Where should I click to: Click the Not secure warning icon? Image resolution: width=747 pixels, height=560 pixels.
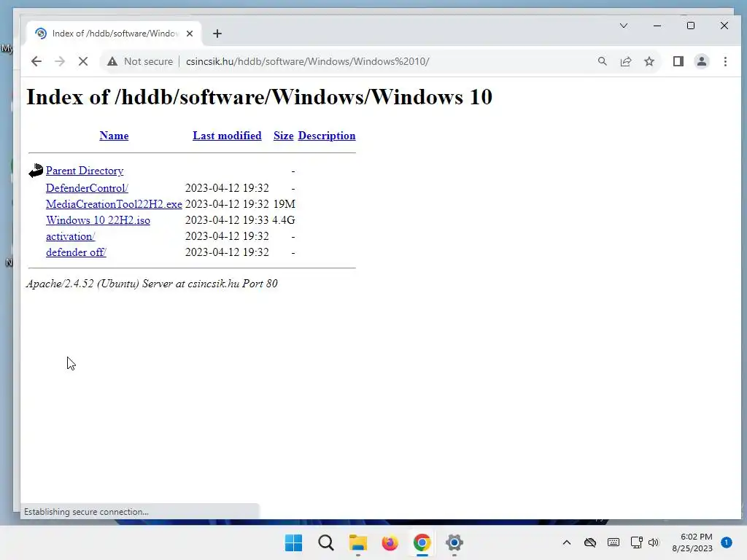112,61
